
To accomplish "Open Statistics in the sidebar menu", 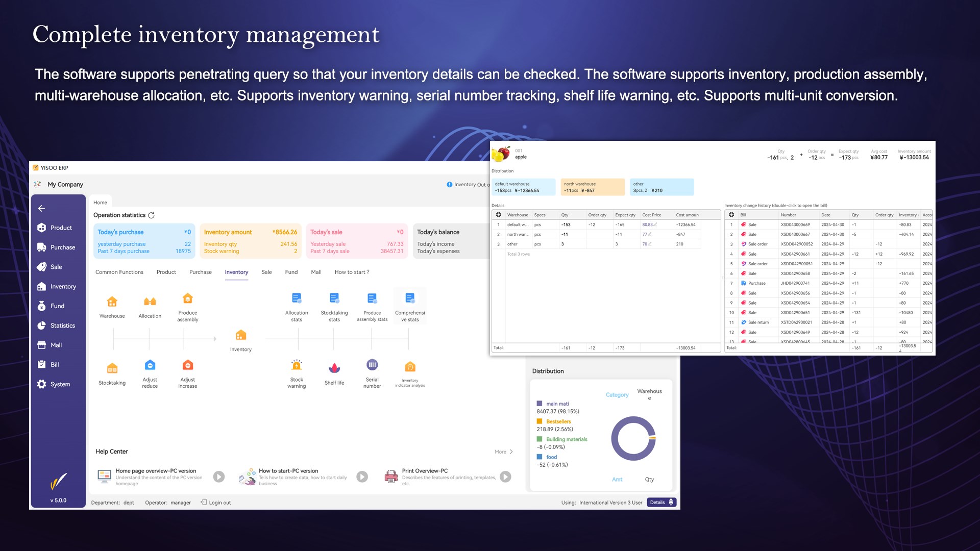I will [x=62, y=325].
